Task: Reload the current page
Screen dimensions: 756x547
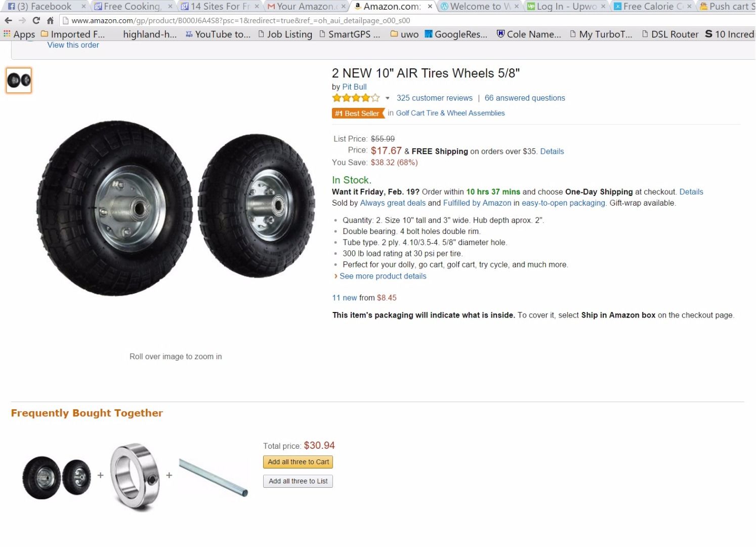Action: 36,20
